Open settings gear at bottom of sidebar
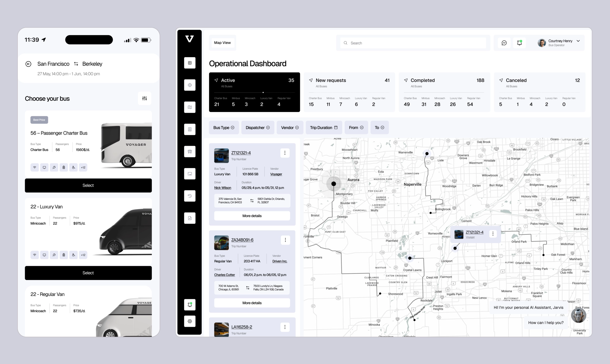This screenshot has height=364, width=610. (190, 321)
